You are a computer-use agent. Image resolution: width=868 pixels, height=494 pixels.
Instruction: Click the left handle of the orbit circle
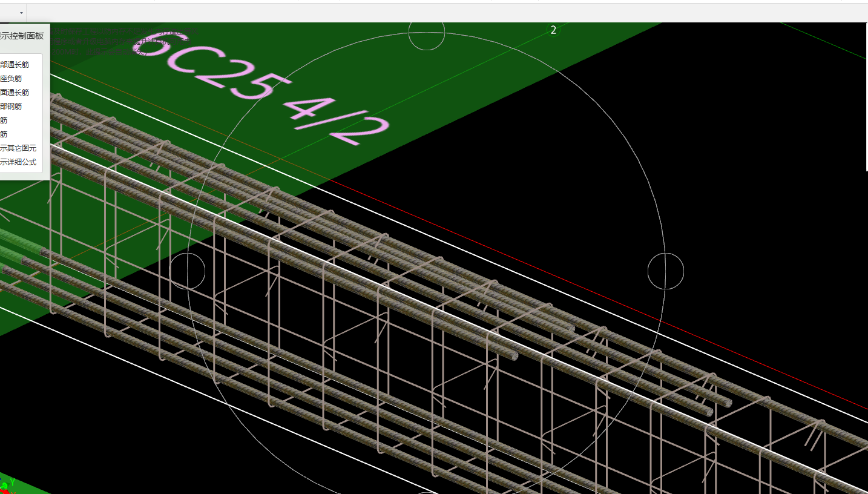click(187, 271)
